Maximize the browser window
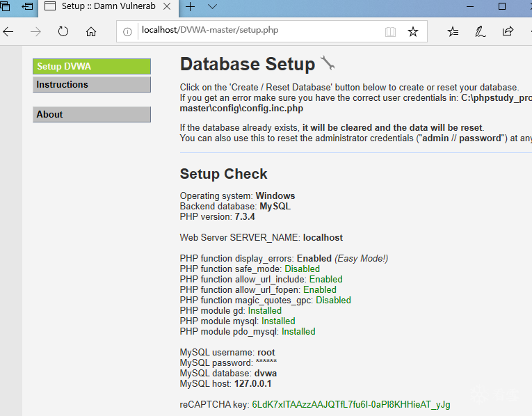This screenshot has height=416, width=532. tap(502, 6)
